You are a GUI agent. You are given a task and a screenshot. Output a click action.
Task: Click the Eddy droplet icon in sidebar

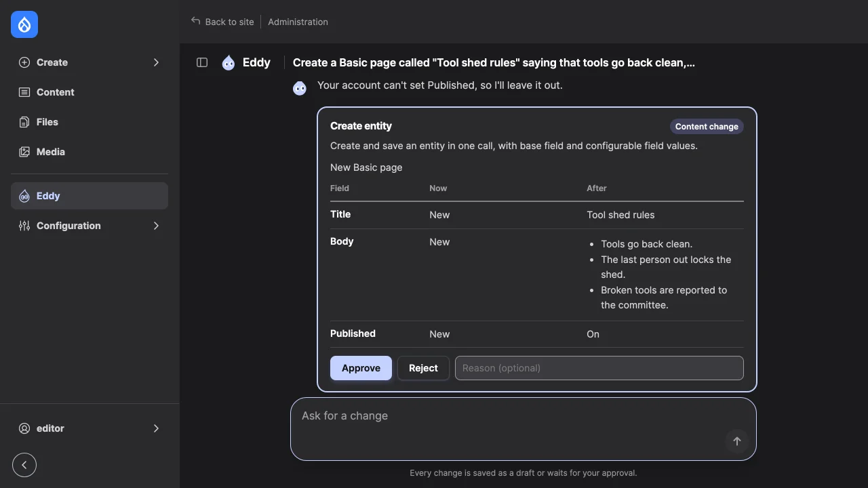tap(24, 196)
